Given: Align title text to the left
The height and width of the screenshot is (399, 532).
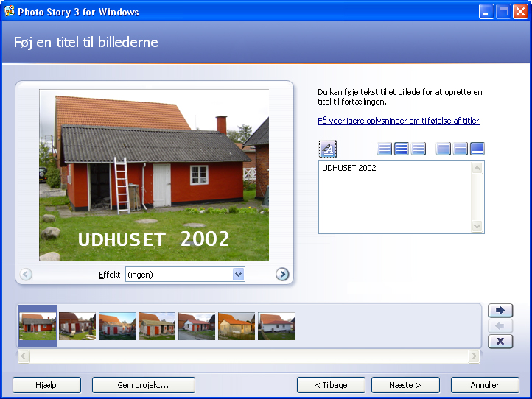Looking at the screenshot, I should 385,149.
